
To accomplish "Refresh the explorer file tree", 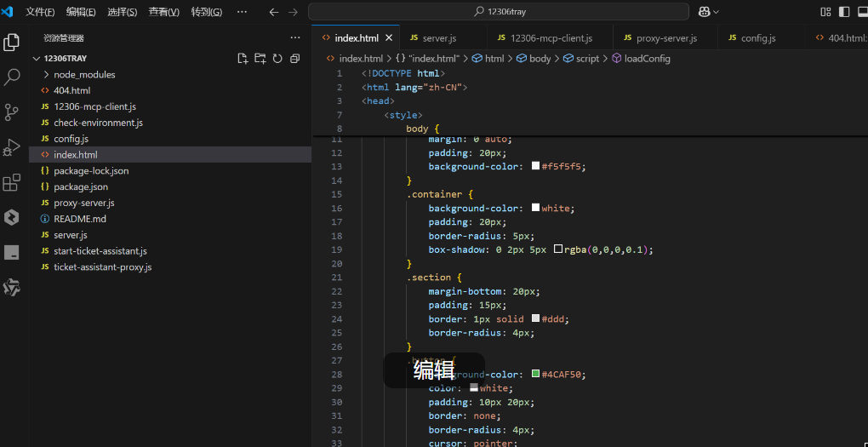I will click(x=277, y=59).
